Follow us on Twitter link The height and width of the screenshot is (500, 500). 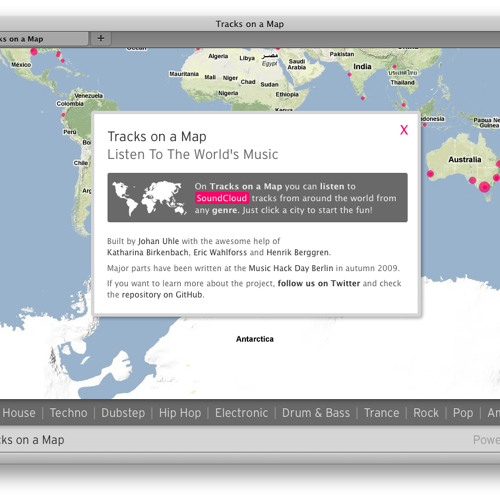[319, 283]
